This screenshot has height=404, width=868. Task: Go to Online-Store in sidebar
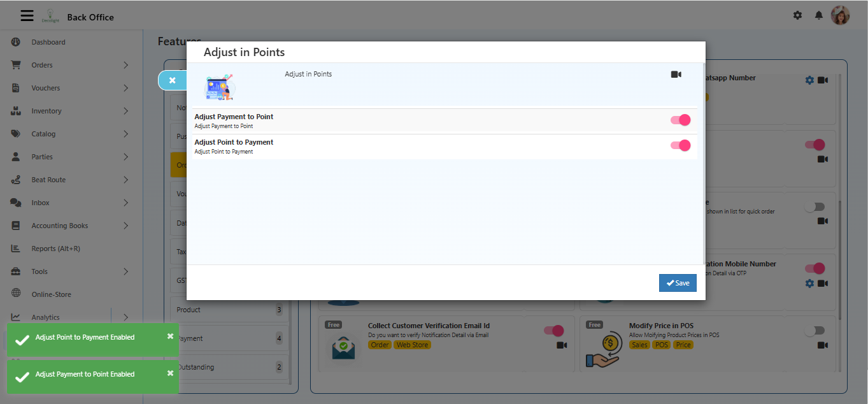coord(51,294)
